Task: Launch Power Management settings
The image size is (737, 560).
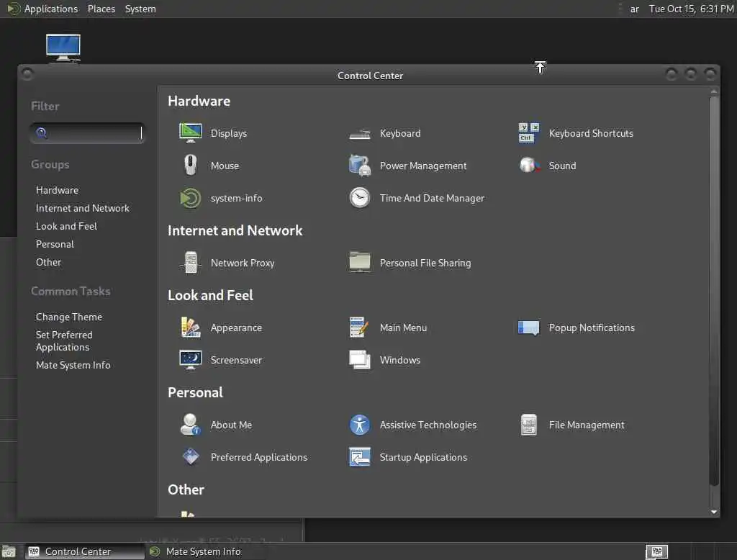Action: tap(360, 166)
